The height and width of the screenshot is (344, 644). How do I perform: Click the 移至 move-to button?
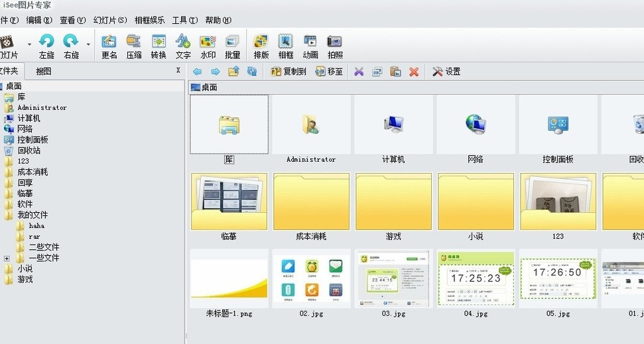(328, 72)
